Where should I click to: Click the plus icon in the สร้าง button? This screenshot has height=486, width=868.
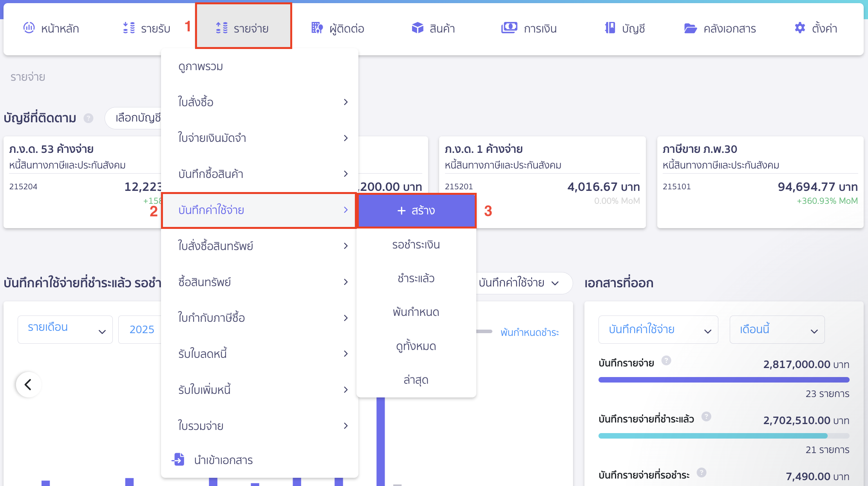pos(401,210)
